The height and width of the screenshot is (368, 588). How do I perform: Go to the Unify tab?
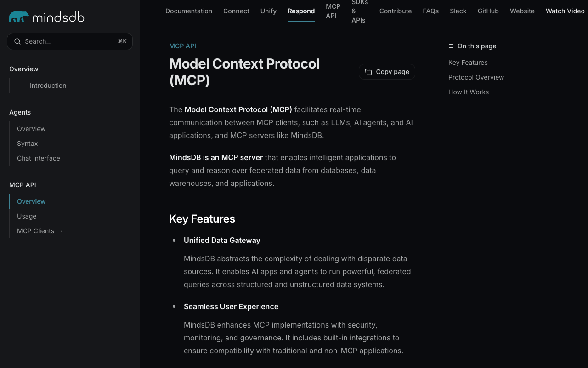(x=268, y=11)
